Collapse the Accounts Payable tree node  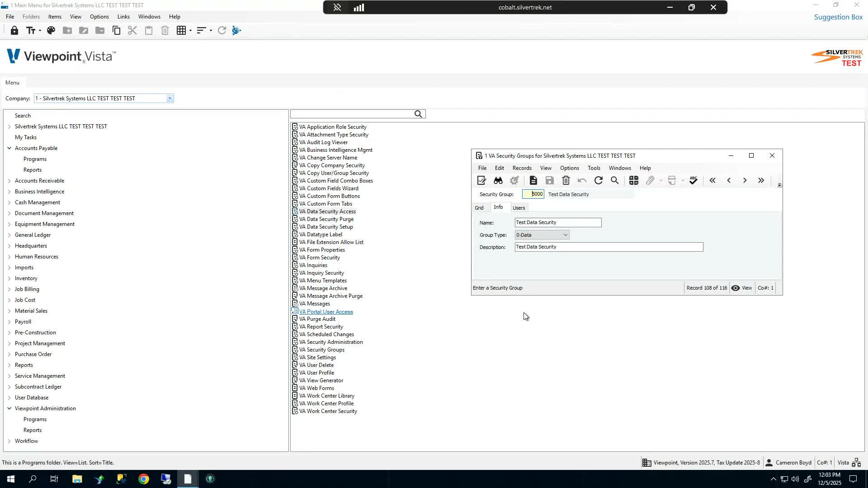9,148
